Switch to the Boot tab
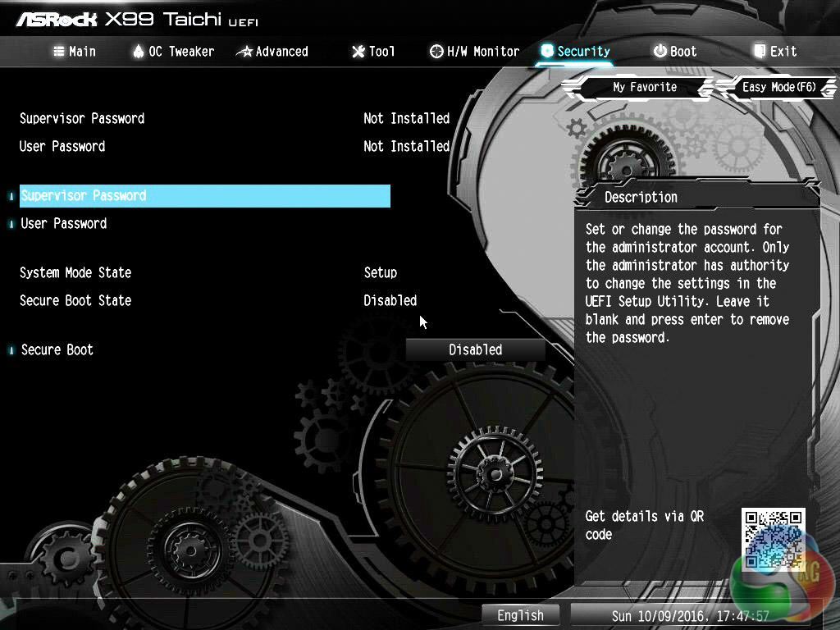The height and width of the screenshot is (630, 840). tap(675, 52)
